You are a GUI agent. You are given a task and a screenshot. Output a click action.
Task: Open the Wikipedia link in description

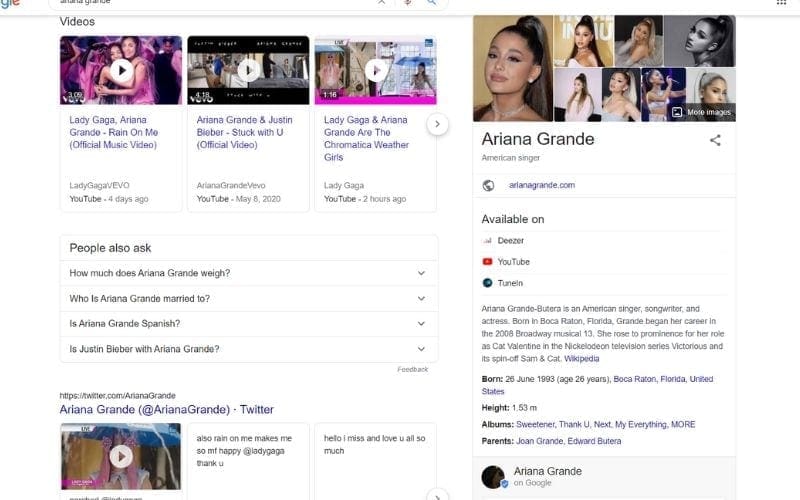[x=582, y=359]
